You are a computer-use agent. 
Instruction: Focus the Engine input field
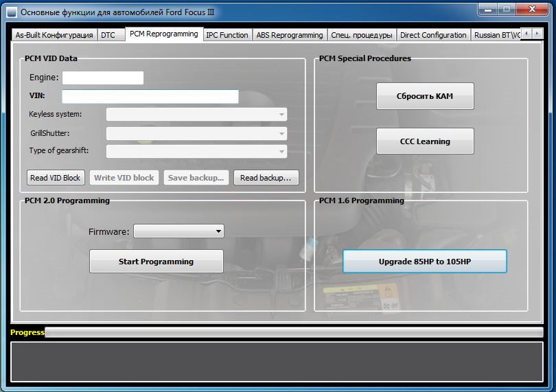[103, 78]
